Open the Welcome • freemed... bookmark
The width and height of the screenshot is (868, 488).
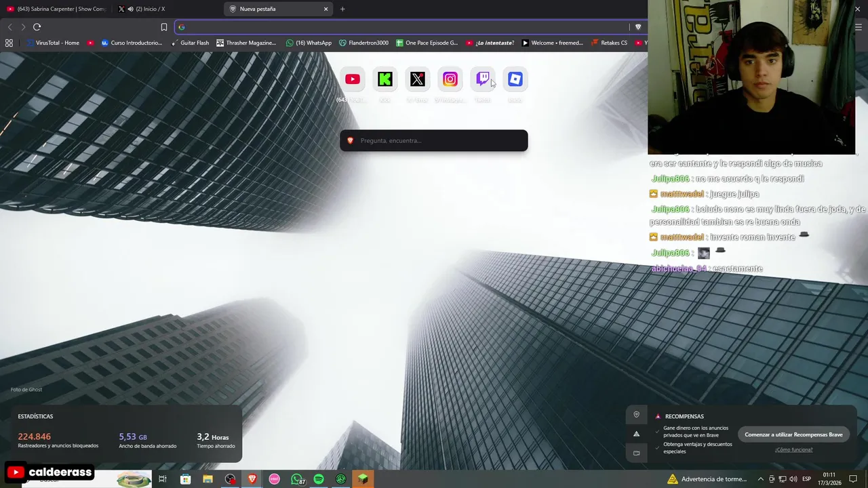tap(552, 43)
